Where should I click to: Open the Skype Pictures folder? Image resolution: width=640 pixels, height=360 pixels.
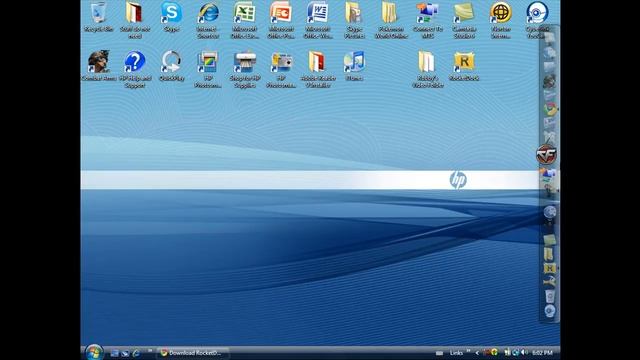(x=354, y=20)
